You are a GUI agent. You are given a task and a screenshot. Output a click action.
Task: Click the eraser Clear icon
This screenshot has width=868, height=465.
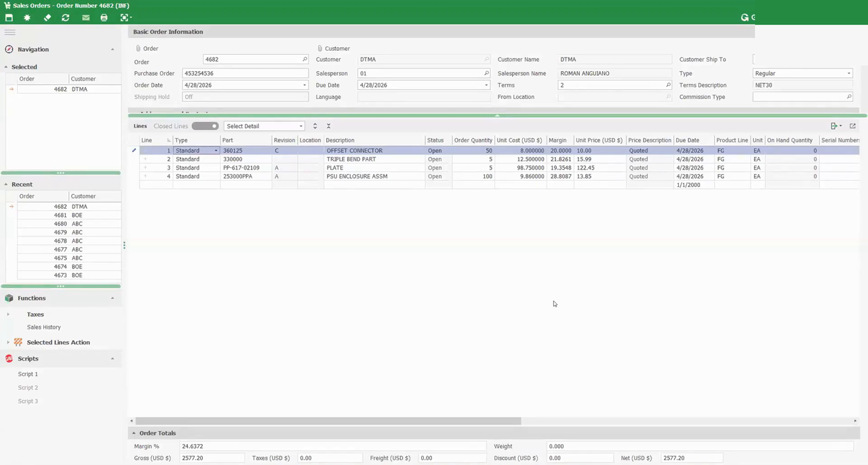click(47, 18)
